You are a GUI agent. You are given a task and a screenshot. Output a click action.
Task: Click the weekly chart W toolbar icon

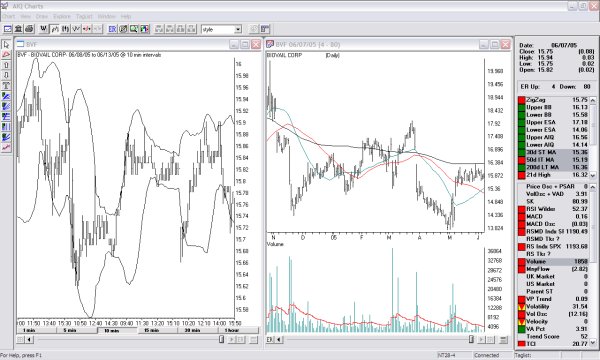point(43,29)
